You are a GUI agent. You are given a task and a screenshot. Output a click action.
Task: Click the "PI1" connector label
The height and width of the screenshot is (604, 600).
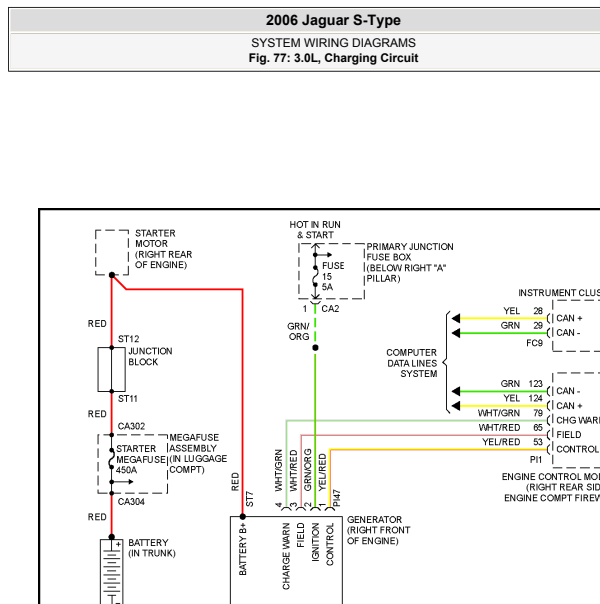536,460
